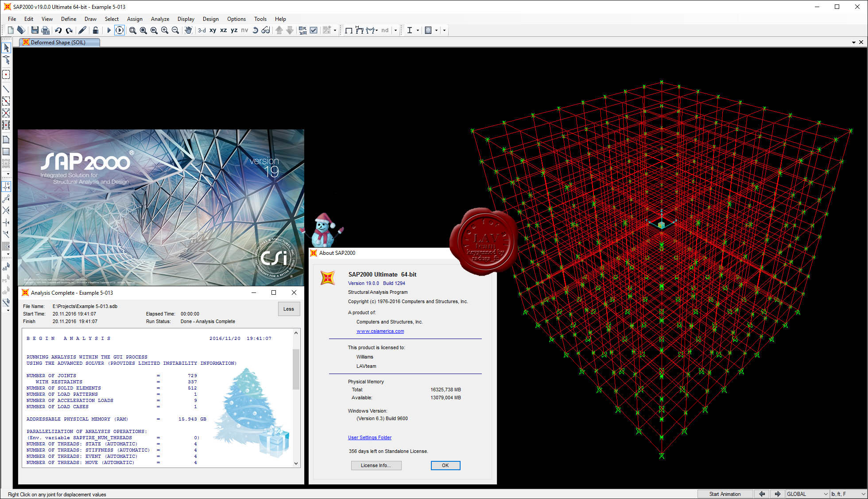Click the Select All 'all' icon
The image size is (868, 499).
pos(6,267)
